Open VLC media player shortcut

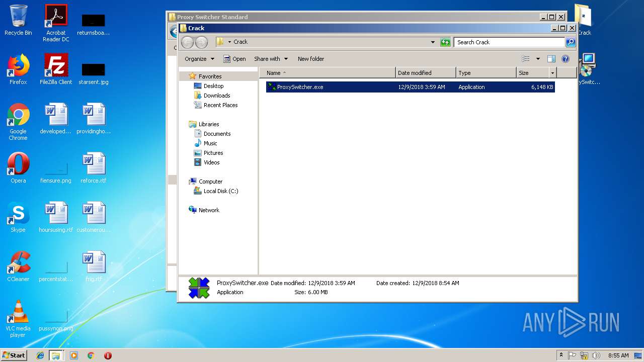pyautogui.click(x=18, y=319)
